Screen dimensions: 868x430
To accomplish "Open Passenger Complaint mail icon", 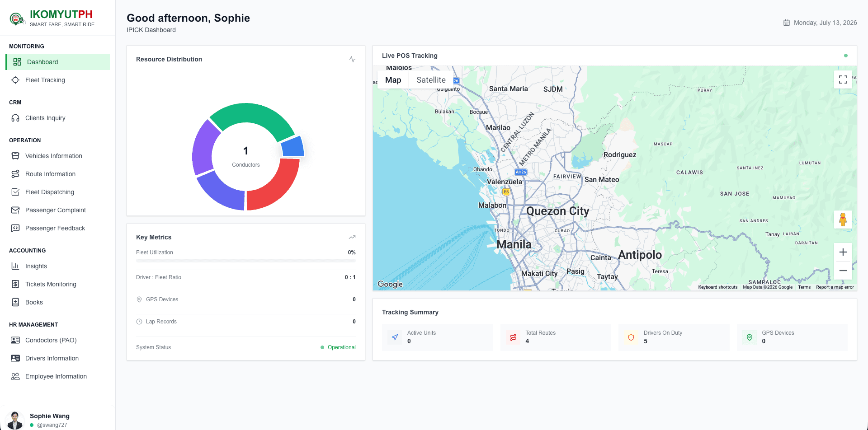I will 15,210.
